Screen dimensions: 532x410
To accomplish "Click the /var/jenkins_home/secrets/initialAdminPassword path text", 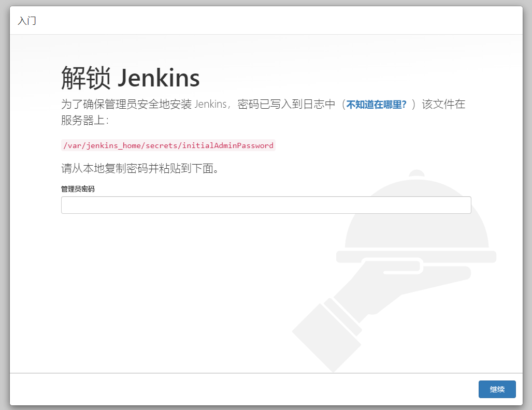I will pyautogui.click(x=168, y=145).
